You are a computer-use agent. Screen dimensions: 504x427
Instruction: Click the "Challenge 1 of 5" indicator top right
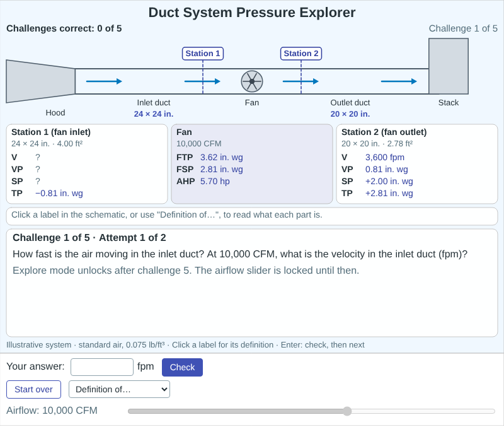(x=463, y=28)
